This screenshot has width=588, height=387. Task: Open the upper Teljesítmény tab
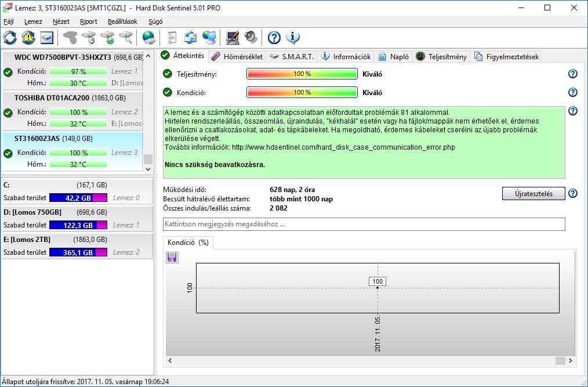[442, 57]
